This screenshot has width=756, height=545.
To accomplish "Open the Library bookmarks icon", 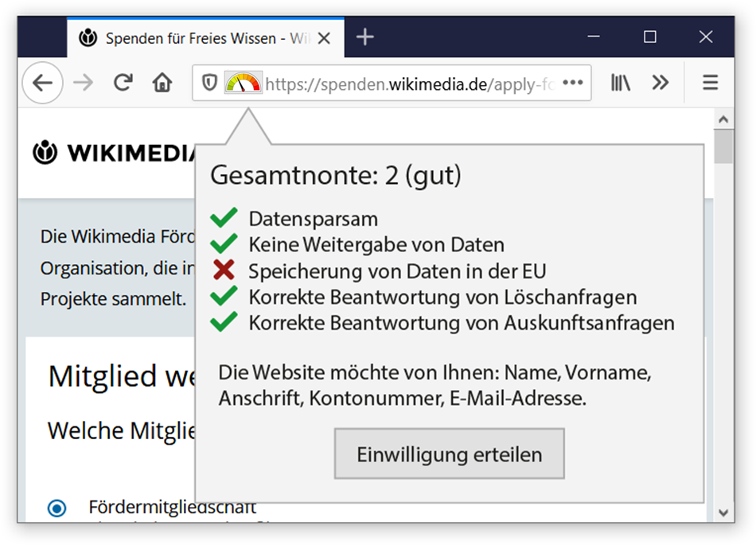I will tap(620, 83).
